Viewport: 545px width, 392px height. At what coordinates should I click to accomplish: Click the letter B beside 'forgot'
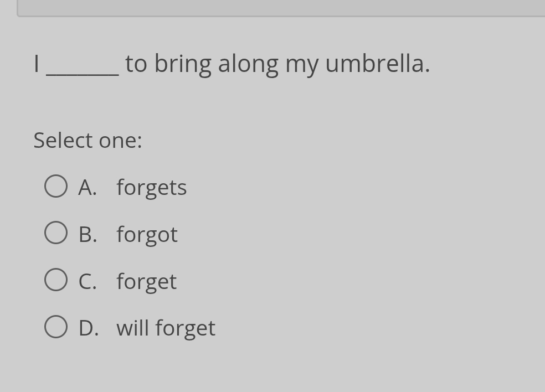coord(87,234)
